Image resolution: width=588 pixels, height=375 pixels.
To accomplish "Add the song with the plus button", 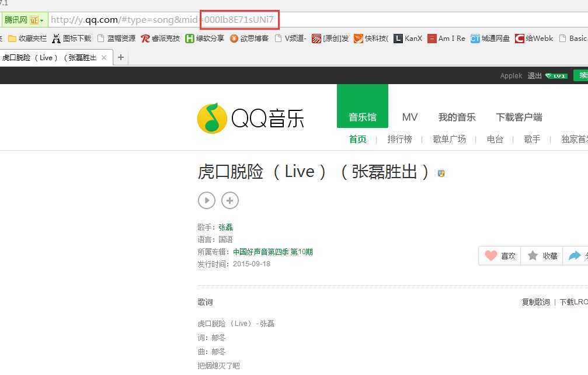I will [230, 200].
